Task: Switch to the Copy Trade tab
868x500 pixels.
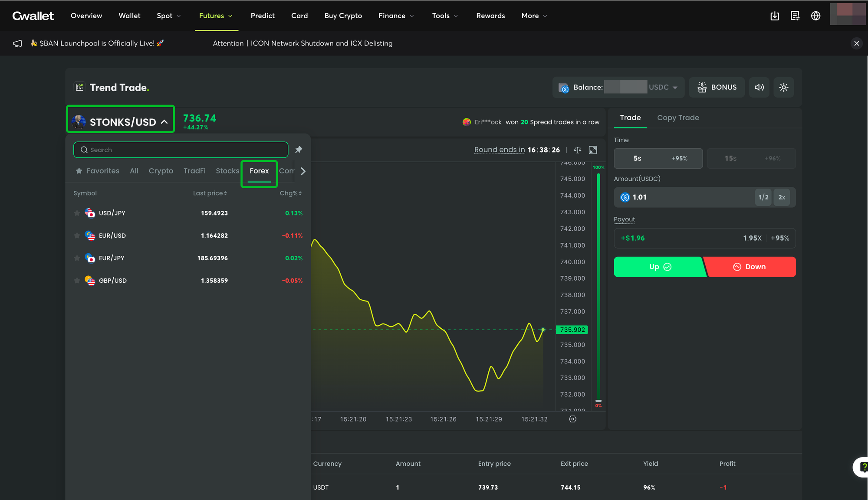Action: pyautogui.click(x=678, y=118)
